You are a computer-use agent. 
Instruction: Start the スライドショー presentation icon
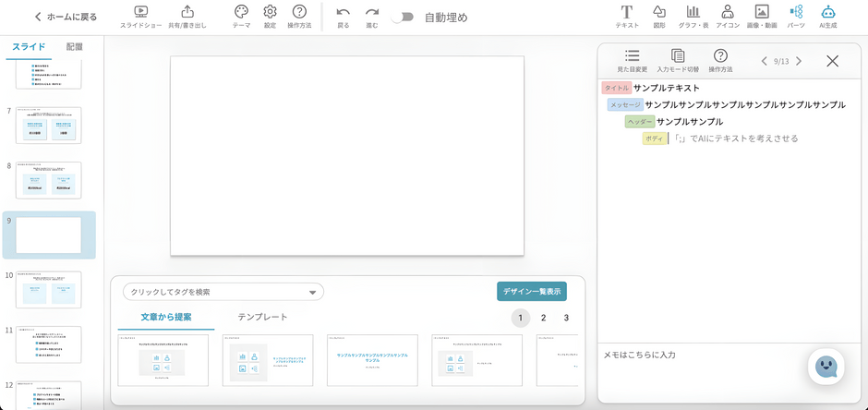coord(141,12)
